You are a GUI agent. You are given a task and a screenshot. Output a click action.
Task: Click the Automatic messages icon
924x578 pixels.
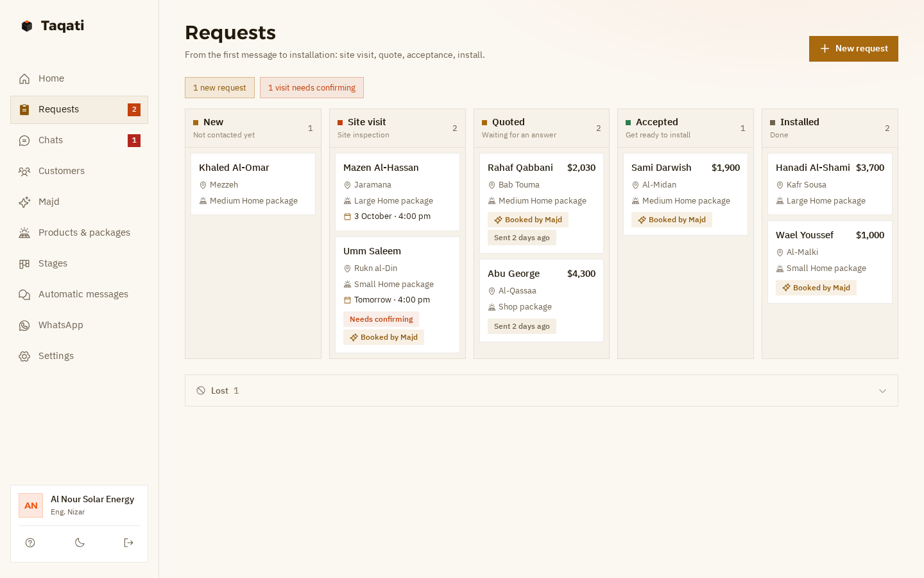(x=24, y=294)
